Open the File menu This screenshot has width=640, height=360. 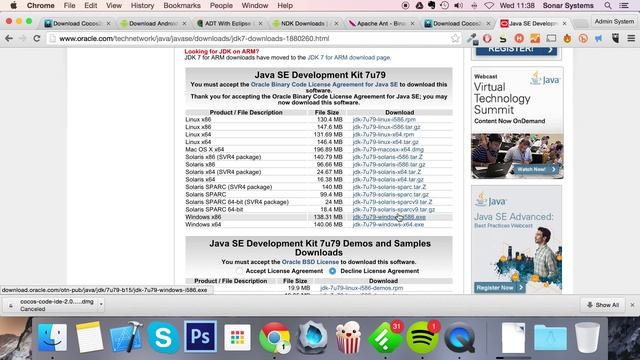click(69, 5)
